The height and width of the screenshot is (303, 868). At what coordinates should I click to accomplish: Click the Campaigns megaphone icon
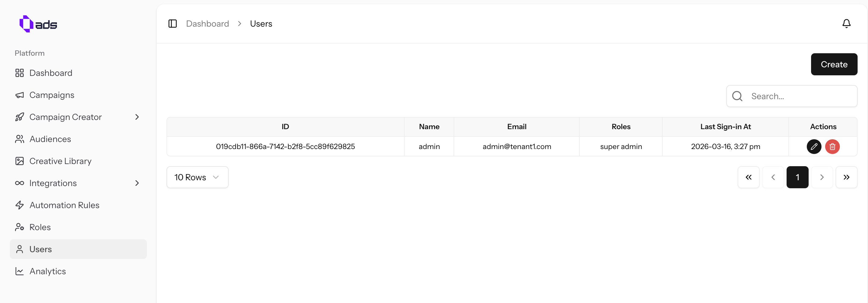(20, 95)
